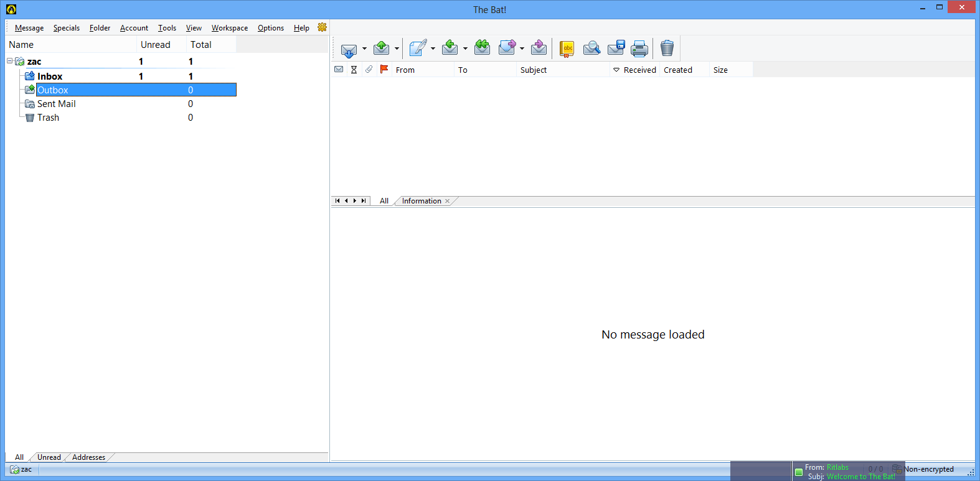980x481 pixels.
Task: Click the Print toolbar icon
Action: point(639,49)
